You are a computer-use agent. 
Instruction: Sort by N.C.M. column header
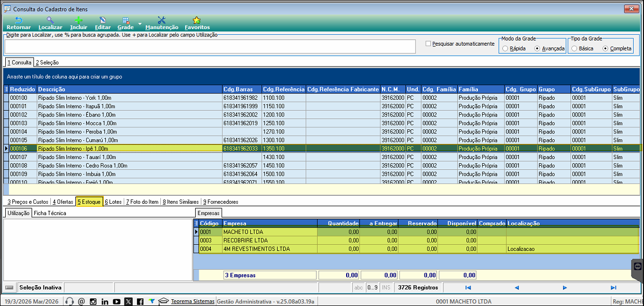click(393, 89)
